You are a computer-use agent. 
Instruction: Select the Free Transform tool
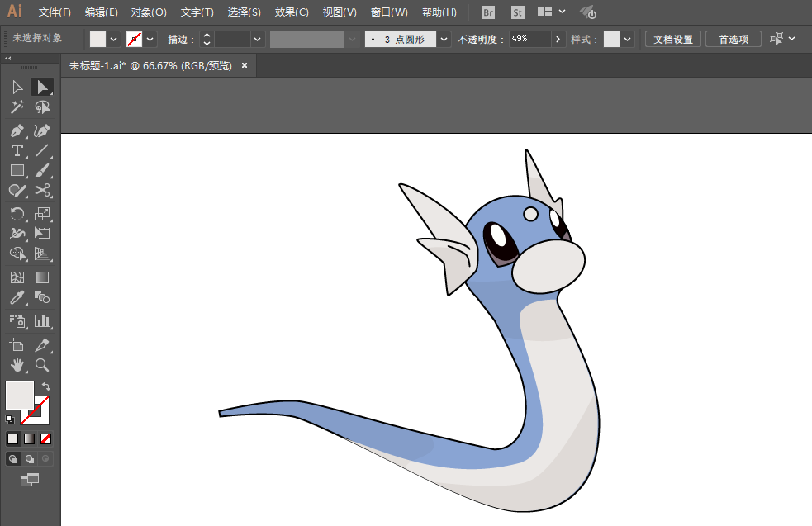pos(42,234)
